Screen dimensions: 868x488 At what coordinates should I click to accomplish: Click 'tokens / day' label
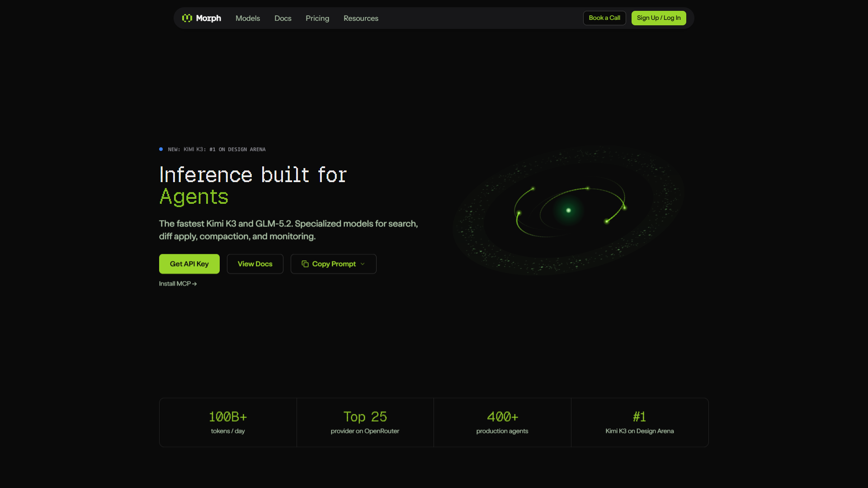(x=228, y=431)
